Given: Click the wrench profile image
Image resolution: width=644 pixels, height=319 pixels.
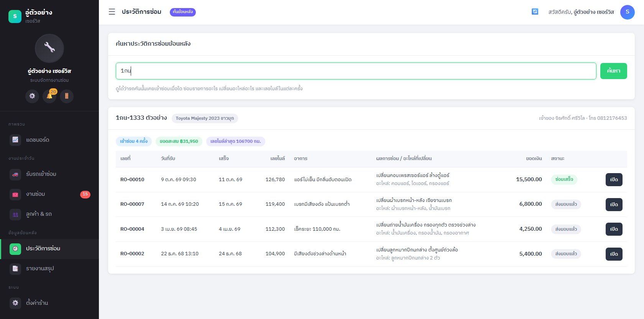Looking at the screenshot, I should (49, 48).
